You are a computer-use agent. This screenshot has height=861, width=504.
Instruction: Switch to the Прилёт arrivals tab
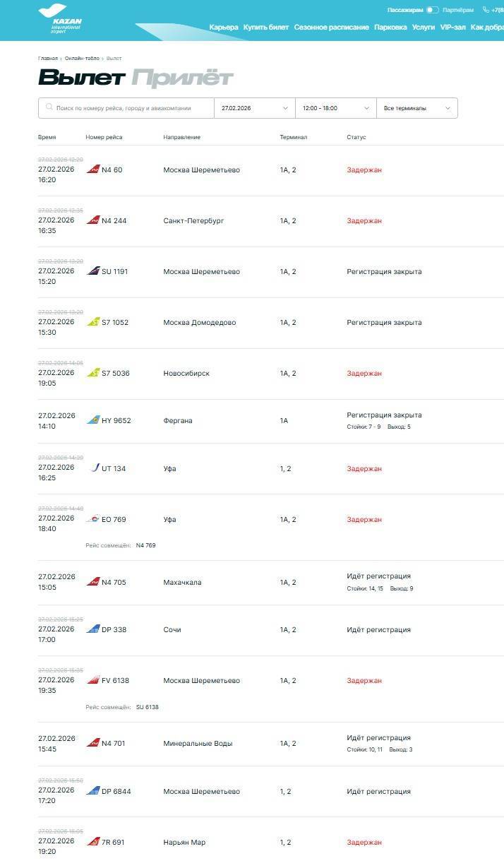click(182, 78)
